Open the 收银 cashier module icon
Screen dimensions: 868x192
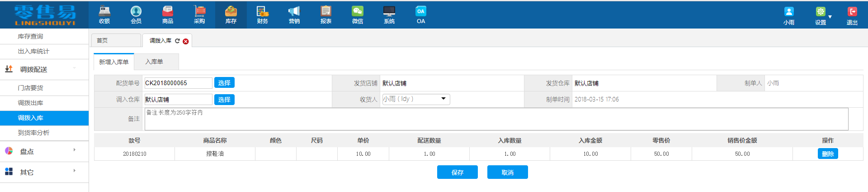coord(104,14)
